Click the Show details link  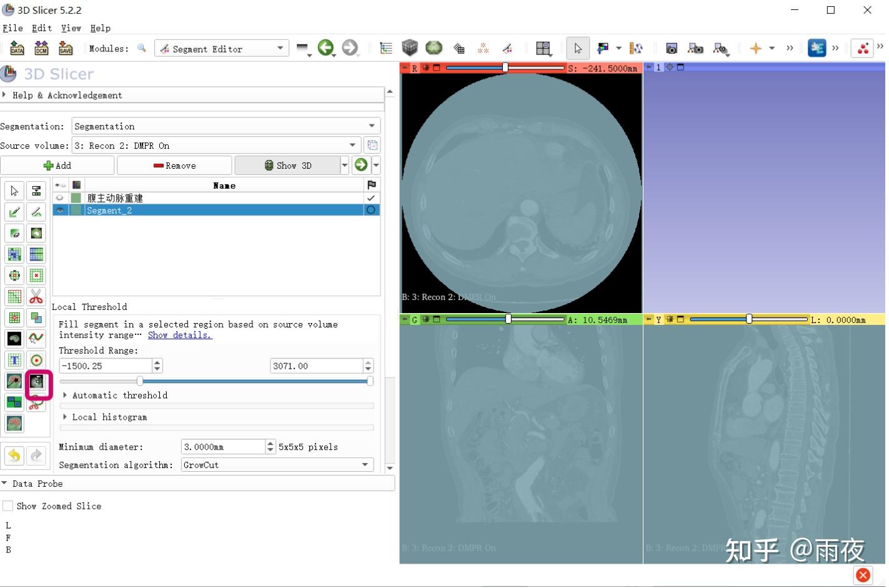(180, 335)
